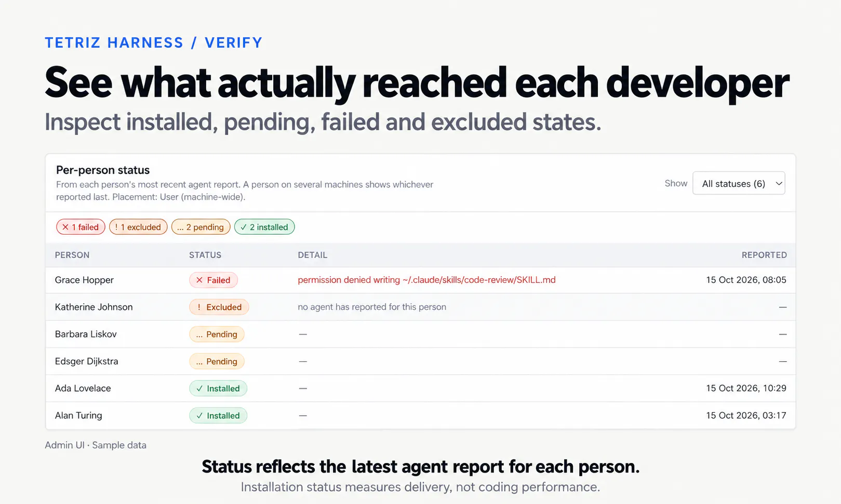Viewport: 841px width, 504px height.
Task: Click the Failed badge for Grace Hopper
Action: point(213,280)
